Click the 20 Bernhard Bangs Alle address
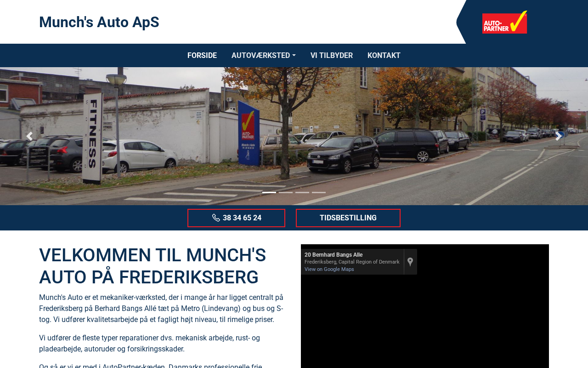 coord(334,255)
